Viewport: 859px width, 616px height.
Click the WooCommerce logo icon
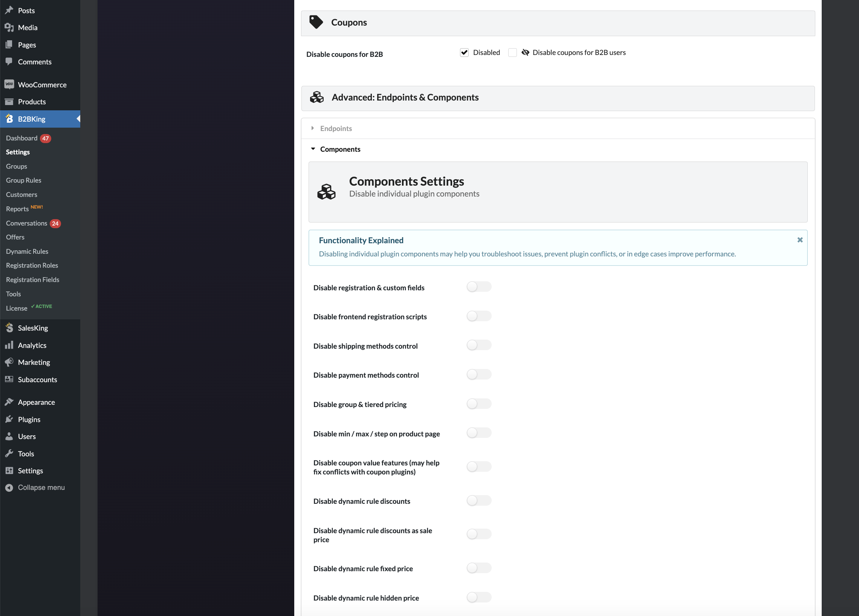[x=9, y=84]
